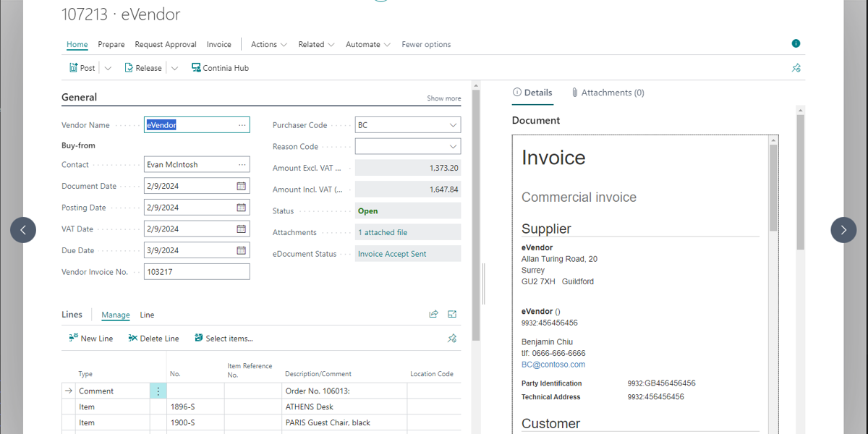Open Document Date calendar picker
This screenshot has height=434, width=868.
click(x=241, y=186)
